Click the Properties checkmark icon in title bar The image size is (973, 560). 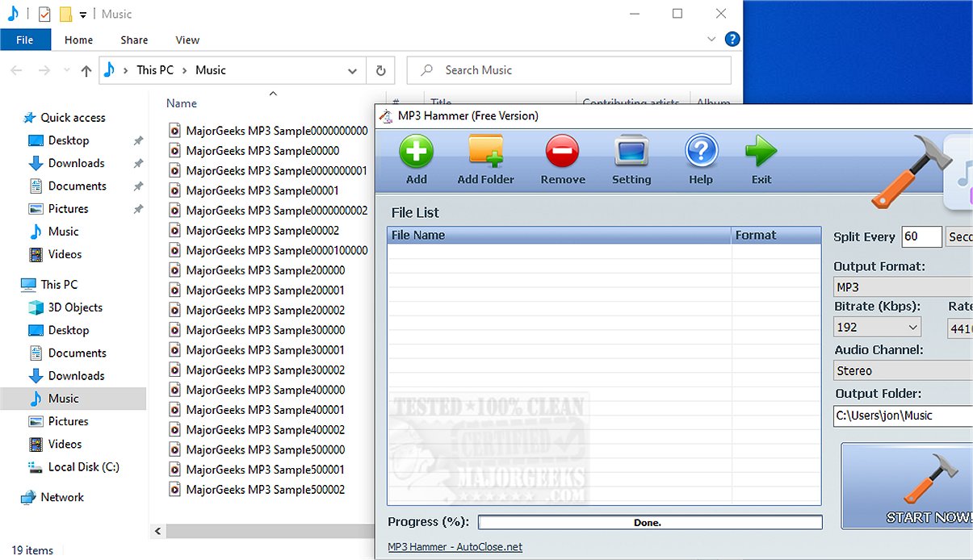[x=44, y=15]
